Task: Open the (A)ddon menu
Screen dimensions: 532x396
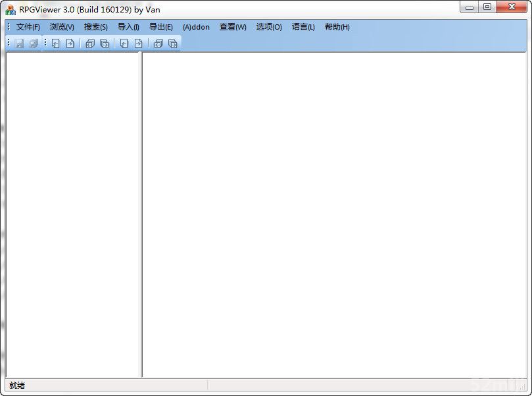Action: coord(196,27)
